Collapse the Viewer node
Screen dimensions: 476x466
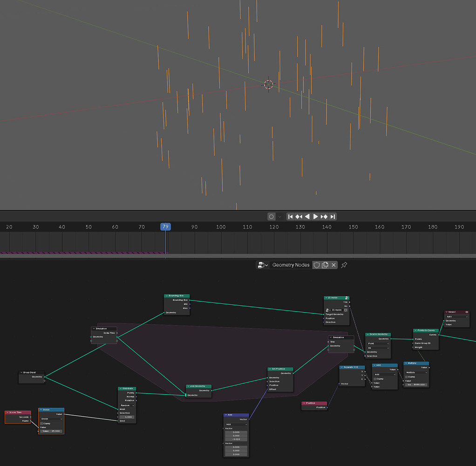tap(447, 312)
